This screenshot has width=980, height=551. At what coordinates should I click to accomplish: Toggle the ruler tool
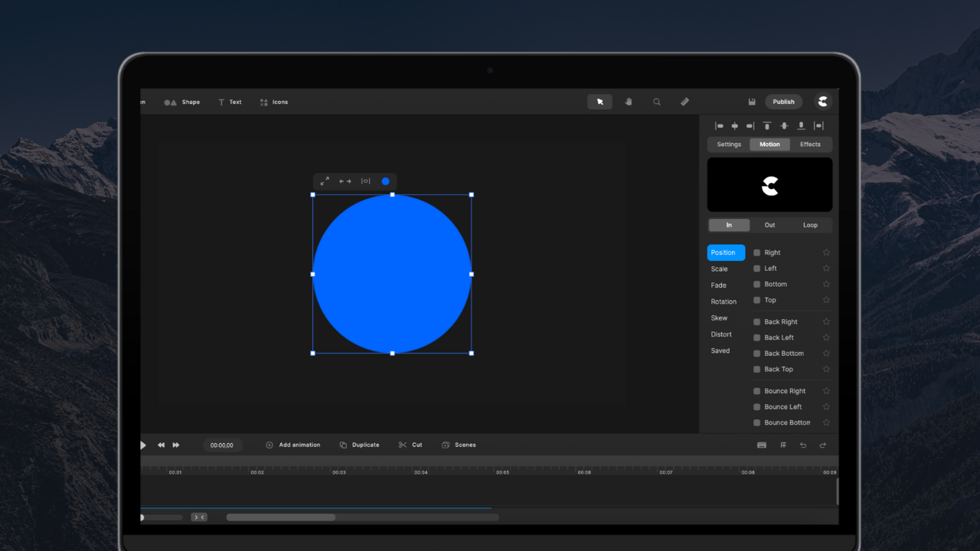(x=684, y=102)
